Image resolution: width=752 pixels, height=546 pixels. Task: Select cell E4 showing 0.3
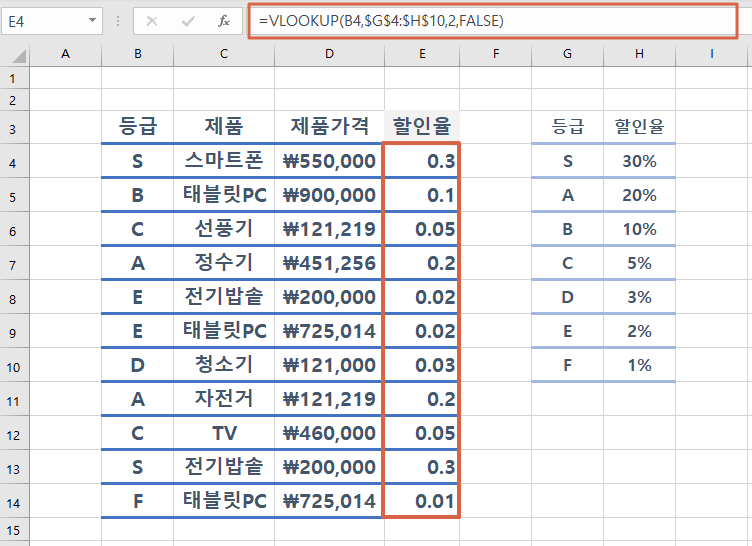point(422,161)
